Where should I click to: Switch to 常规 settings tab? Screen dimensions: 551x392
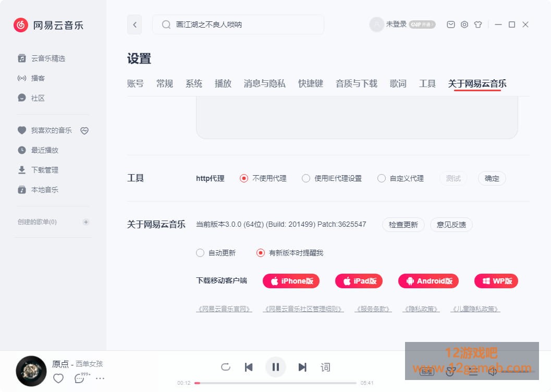click(164, 83)
